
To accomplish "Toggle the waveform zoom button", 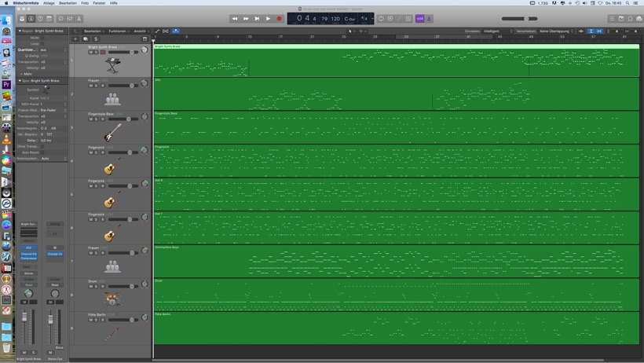I will [x=580, y=31].
